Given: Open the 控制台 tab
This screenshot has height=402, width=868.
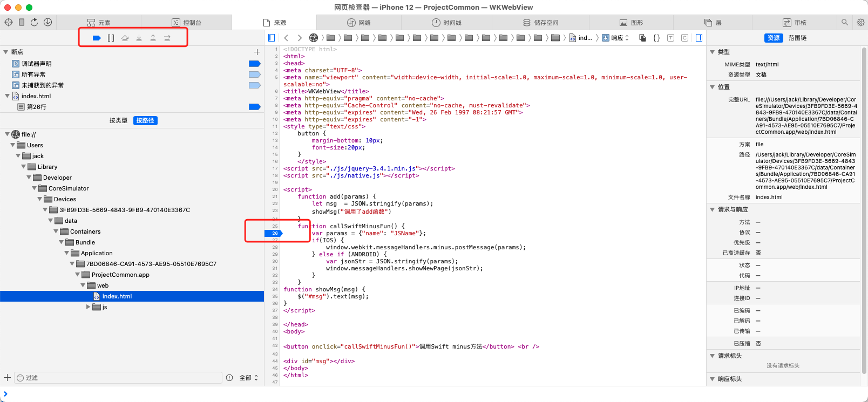Looking at the screenshot, I should coord(187,23).
